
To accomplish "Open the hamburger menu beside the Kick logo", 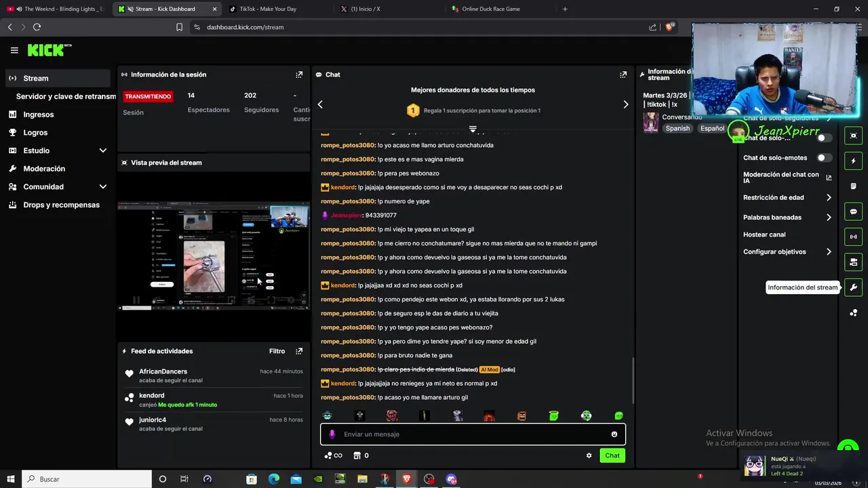I will (14, 50).
